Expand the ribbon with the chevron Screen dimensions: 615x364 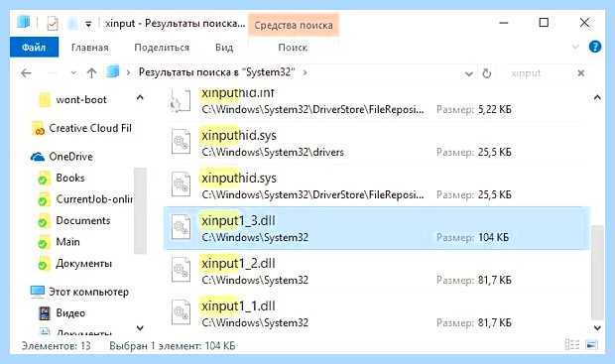coord(575,47)
